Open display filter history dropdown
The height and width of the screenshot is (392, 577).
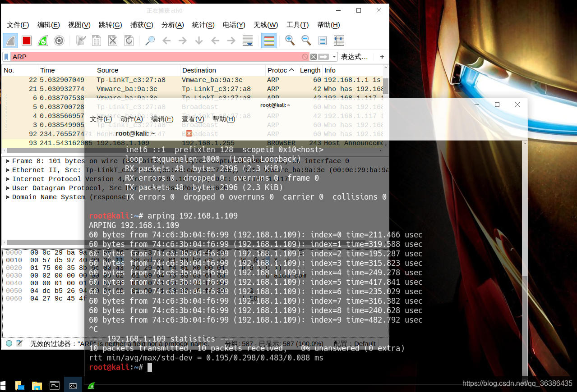click(x=334, y=57)
